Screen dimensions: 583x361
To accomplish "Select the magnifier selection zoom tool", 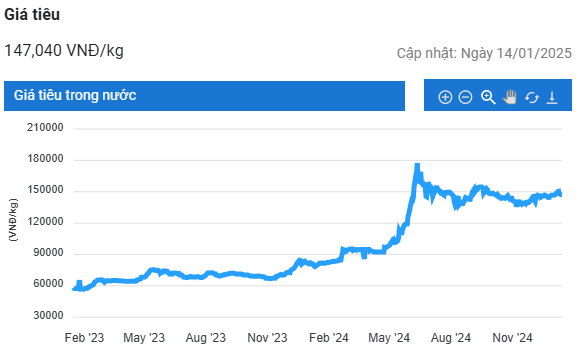I will 488,97.
